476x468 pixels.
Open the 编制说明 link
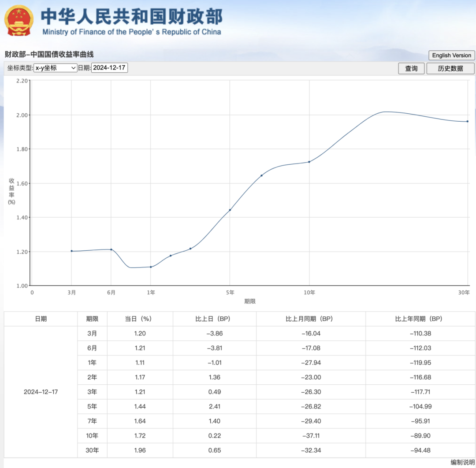click(x=462, y=462)
